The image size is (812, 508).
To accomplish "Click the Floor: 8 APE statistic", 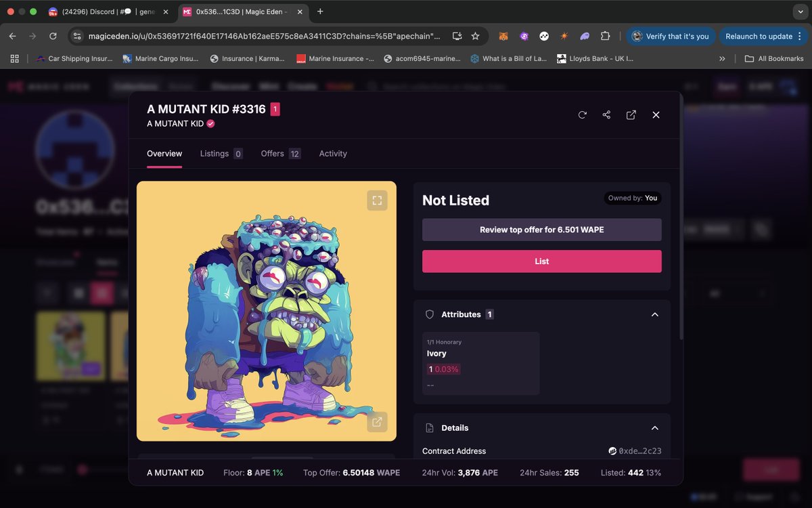I will 253,473.
